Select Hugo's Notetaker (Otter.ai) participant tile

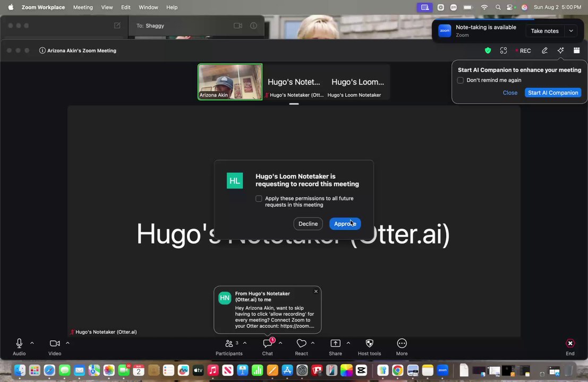click(294, 82)
